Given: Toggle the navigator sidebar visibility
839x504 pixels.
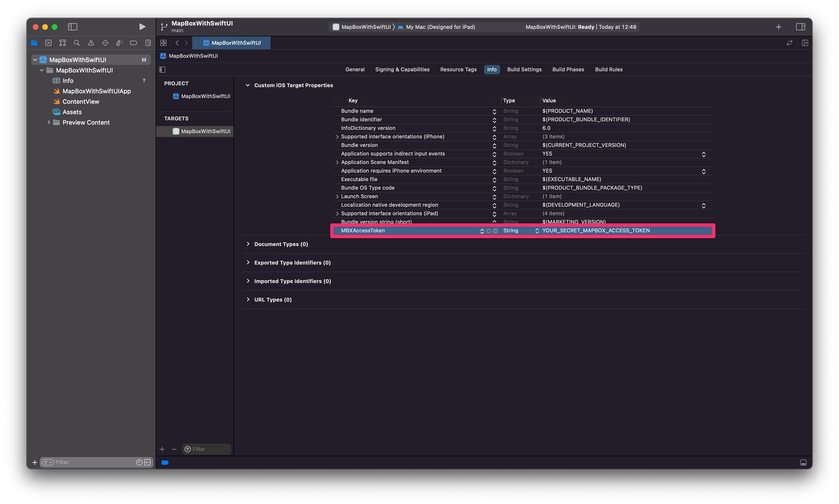Looking at the screenshot, I should click(73, 27).
